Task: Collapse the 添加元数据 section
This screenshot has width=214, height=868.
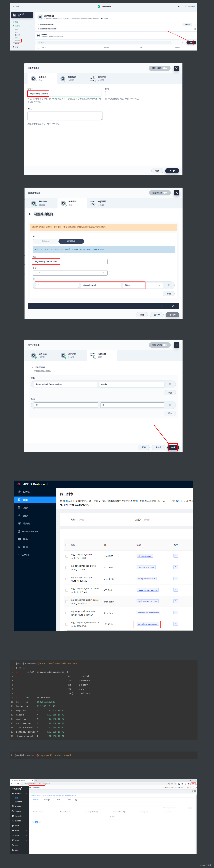Action: coord(32,368)
